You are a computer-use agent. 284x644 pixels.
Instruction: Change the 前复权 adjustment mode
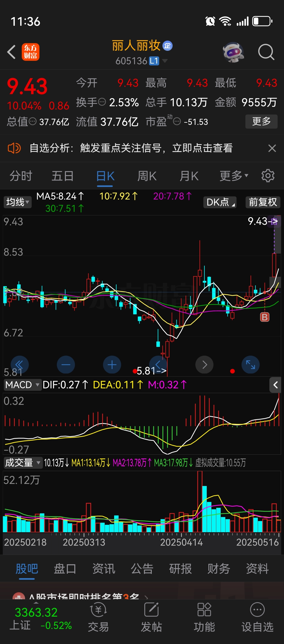pos(263,202)
